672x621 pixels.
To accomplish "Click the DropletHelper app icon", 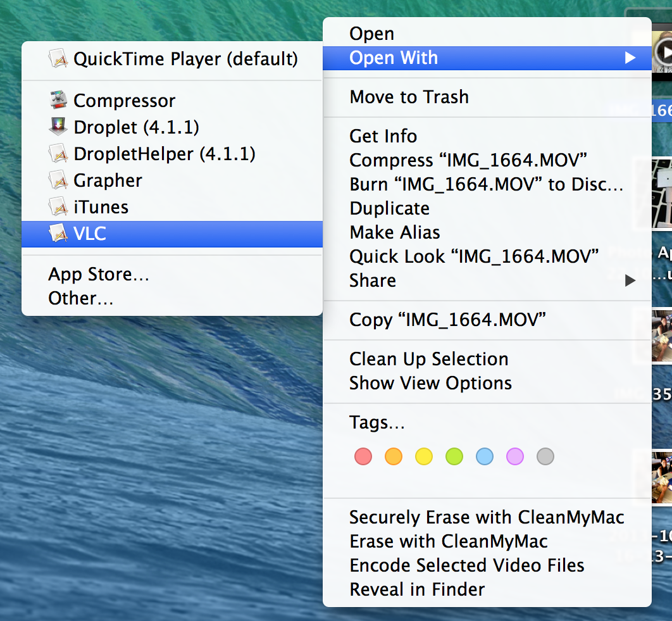I will point(58,153).
